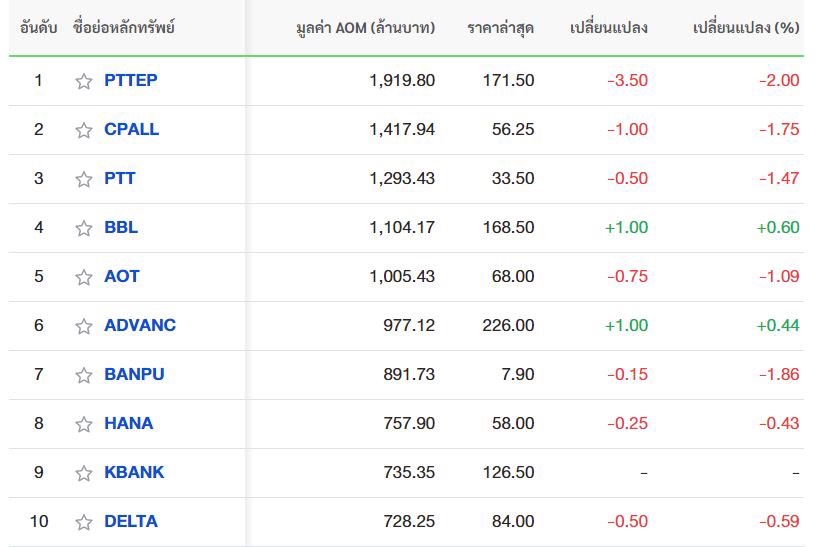Sort by ชื่อย่อหลักทรัพย์ column header
The image size is (824, 547).
click(x=124, y=27)
